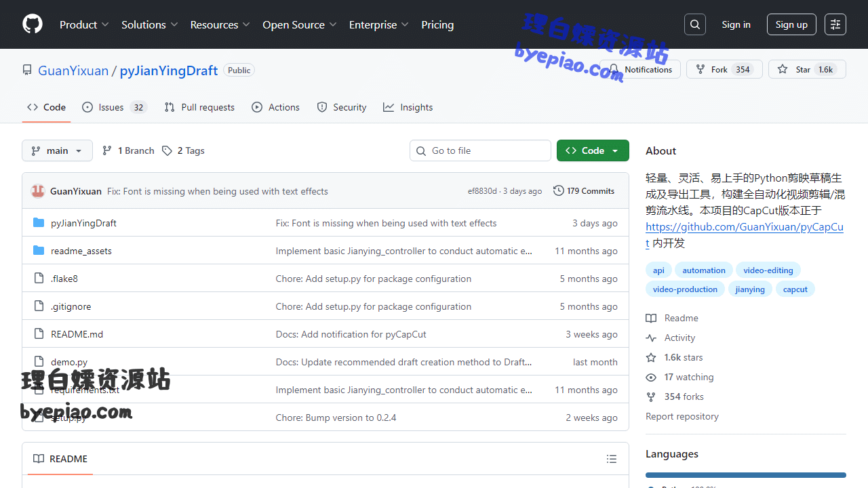
Task: Click the Notifications button
Action: 639,69
